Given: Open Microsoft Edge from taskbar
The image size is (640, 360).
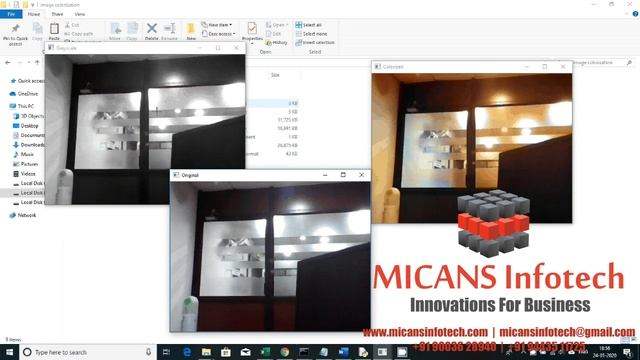Looking at the screenshot, I should tap(187, 352).
